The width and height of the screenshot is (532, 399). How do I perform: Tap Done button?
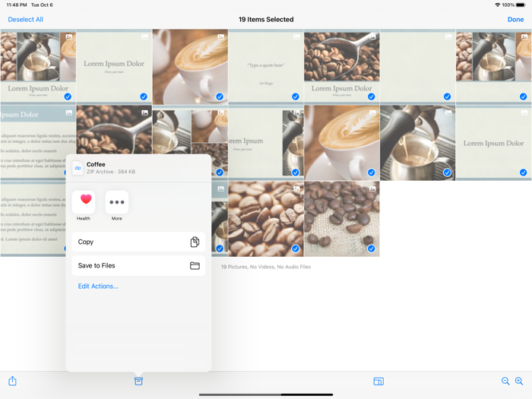click(x=515, y=19)
